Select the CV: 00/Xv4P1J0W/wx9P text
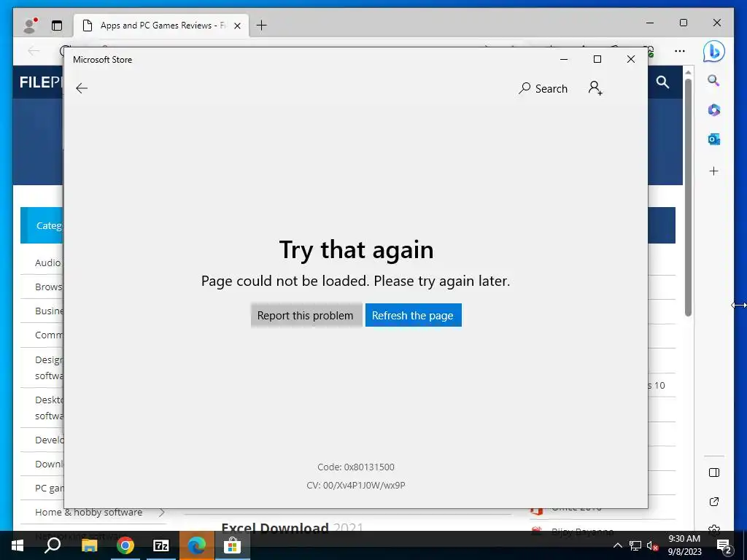Viewport: 747px width, 560px height. coord(356,486)
